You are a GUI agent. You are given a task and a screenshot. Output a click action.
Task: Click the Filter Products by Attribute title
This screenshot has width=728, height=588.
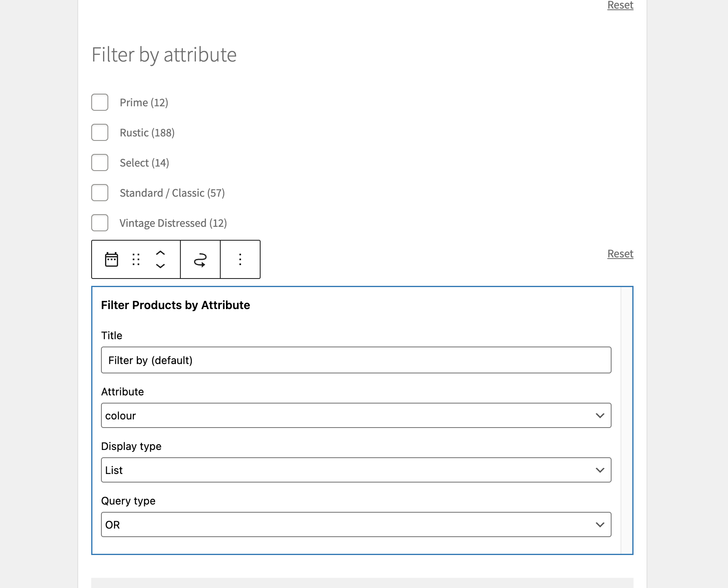(x=175, y=305)
